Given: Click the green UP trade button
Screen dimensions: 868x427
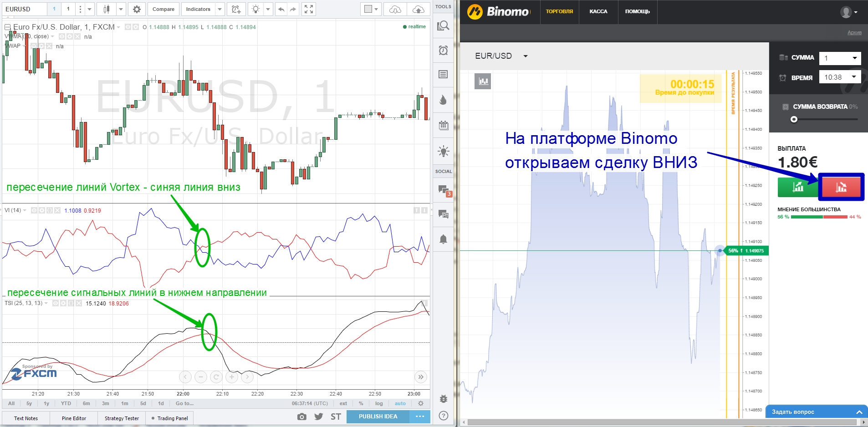Looking at the screenshot, I should click(x=798, y=187).
